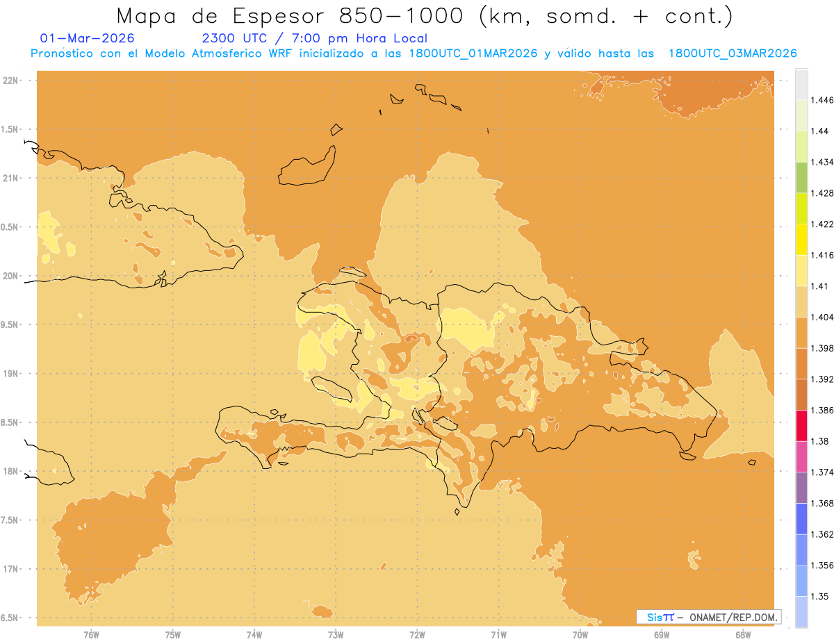Select longitude axis label '69W'
This screenshot has width=834, height=644.
coord(662,634)
